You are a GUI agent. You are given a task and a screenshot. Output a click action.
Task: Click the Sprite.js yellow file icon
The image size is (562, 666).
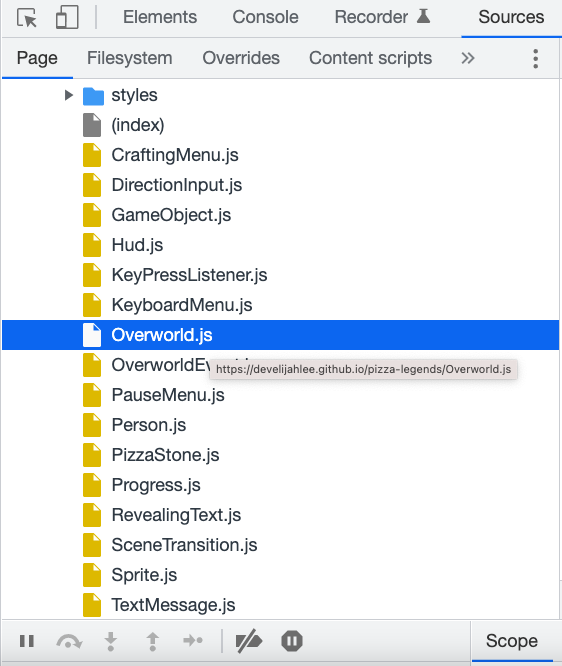92,575
